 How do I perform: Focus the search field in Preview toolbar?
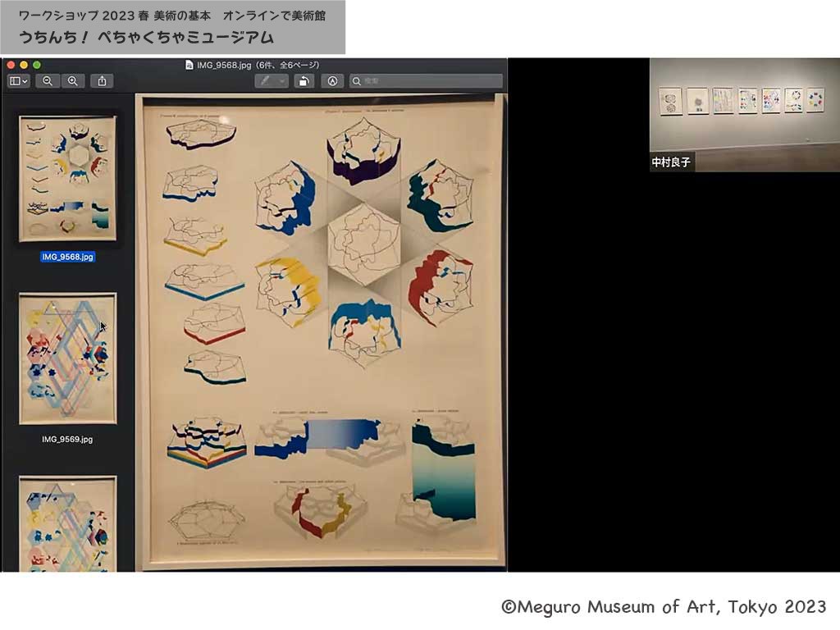click(426, 81)
